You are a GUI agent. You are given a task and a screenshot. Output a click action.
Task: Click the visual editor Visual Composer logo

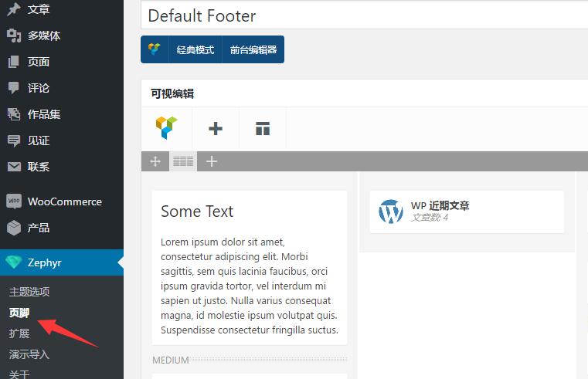pyautogui.click(x=166, y=128)
